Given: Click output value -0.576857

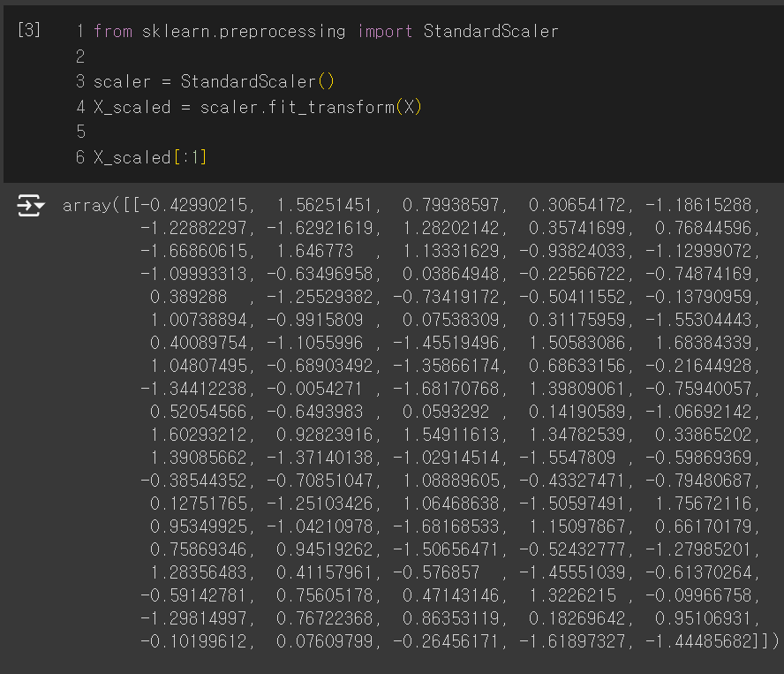Looking at the screenshot, I should point(436,572).
